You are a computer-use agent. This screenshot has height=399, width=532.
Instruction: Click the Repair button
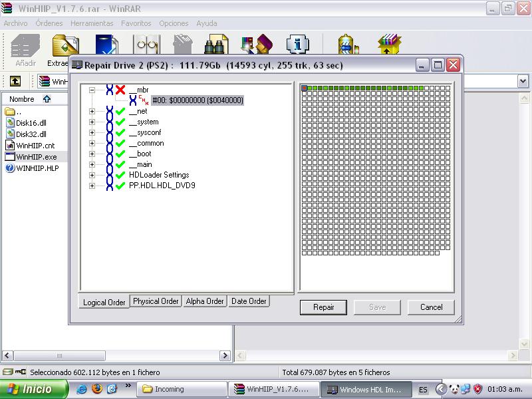(323, 307)
